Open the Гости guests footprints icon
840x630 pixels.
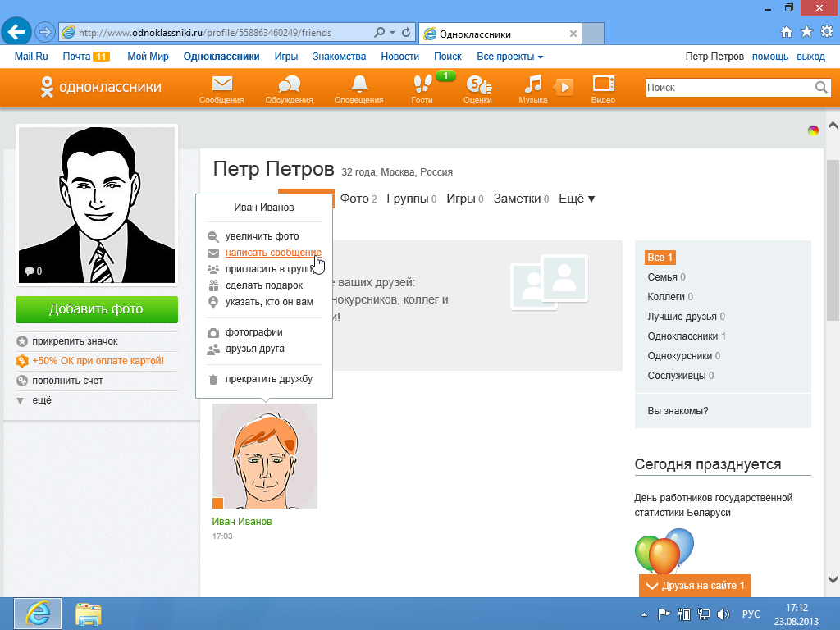[x=422, y=89]
